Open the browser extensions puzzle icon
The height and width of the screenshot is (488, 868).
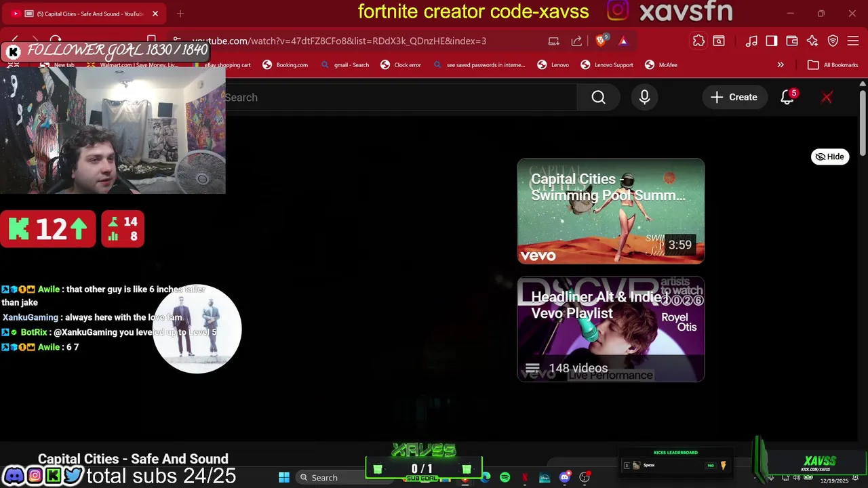[698, 41]
